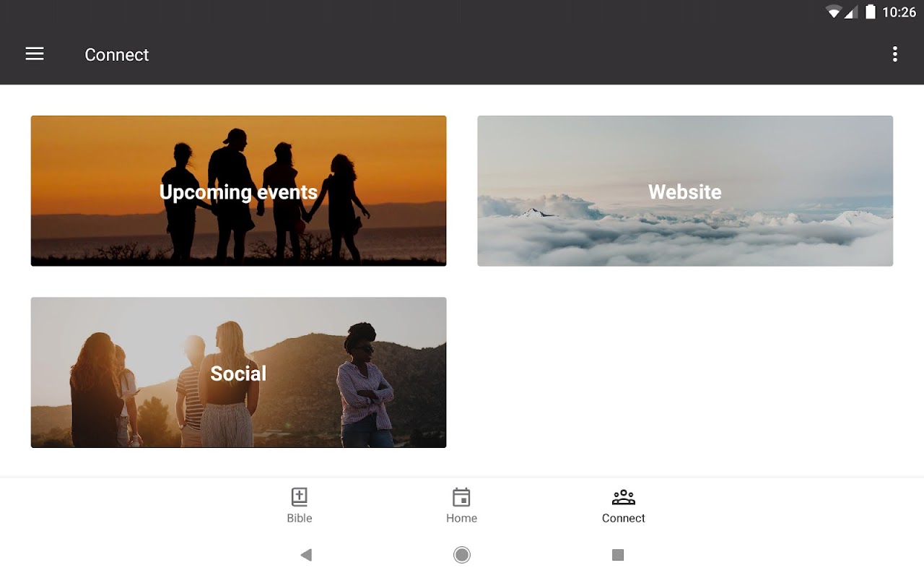924x578 pixels.
Task: Tap the Social heading text
Action: click(x=238, y=374)
